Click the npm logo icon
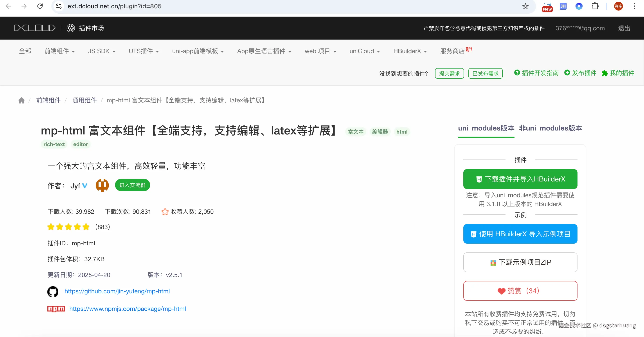 (56, 309)
